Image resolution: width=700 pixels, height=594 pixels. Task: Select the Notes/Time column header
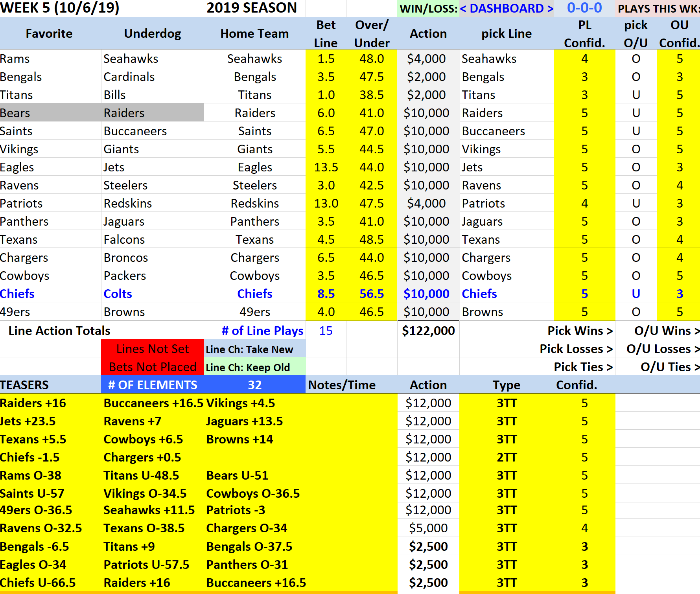(342, 385)
